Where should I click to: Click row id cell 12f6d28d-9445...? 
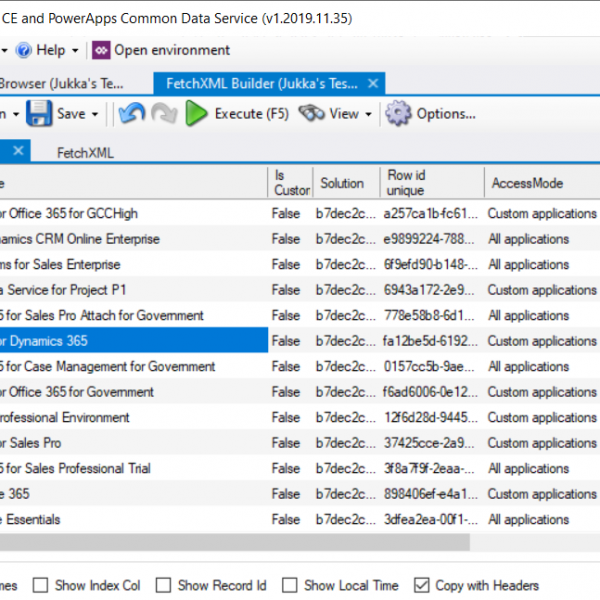430,417
